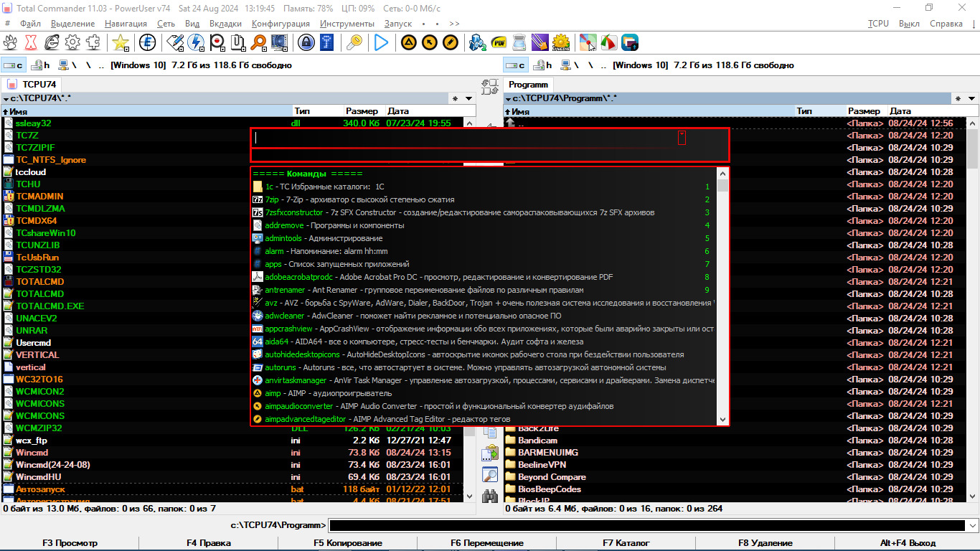Click the binoculars icon in middle bar
980x551 pixels.
(490, 496)
